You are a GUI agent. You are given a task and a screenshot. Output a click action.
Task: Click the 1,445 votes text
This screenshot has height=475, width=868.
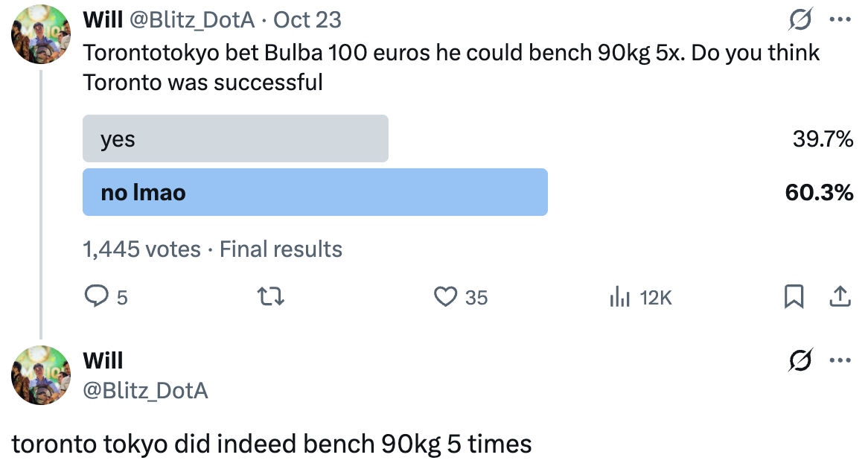tap(141, 249)
